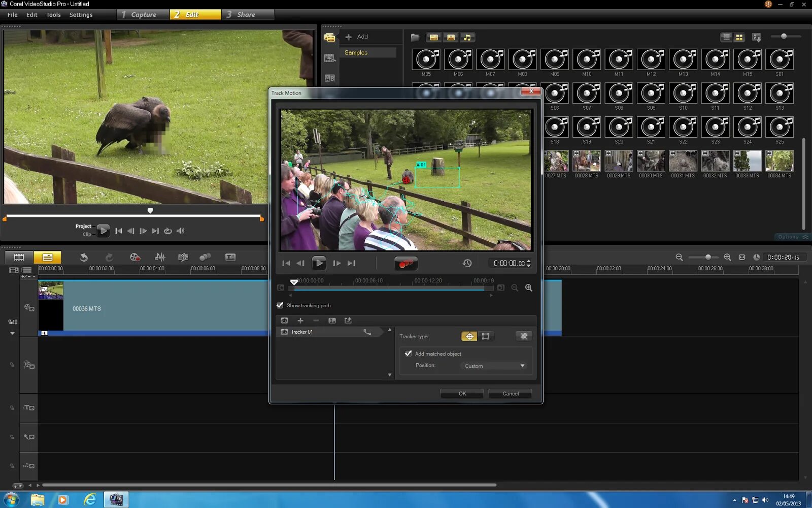Image resolution: width=812 pixels, height=508 pixels.
Task: Toggle show audio files filter in library
Action: click(x=467, y=38)
